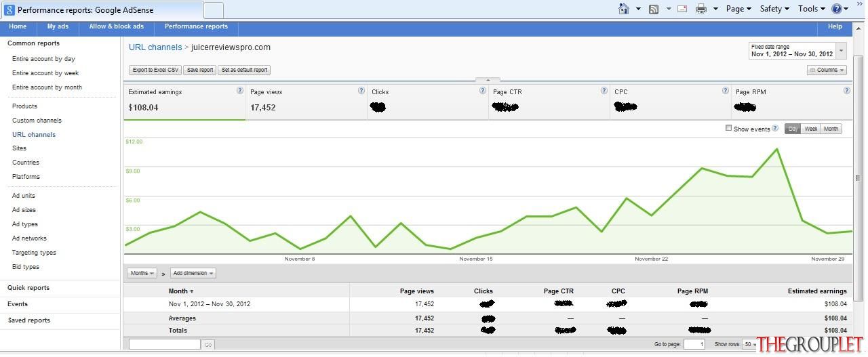Expand the feeds dropdown arrow

tap(668, 9)
